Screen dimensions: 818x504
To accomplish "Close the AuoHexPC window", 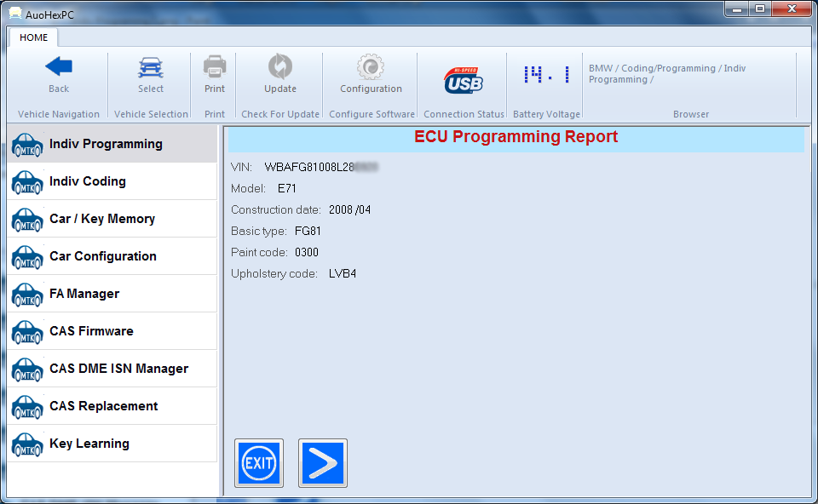I will coord(792,9).
